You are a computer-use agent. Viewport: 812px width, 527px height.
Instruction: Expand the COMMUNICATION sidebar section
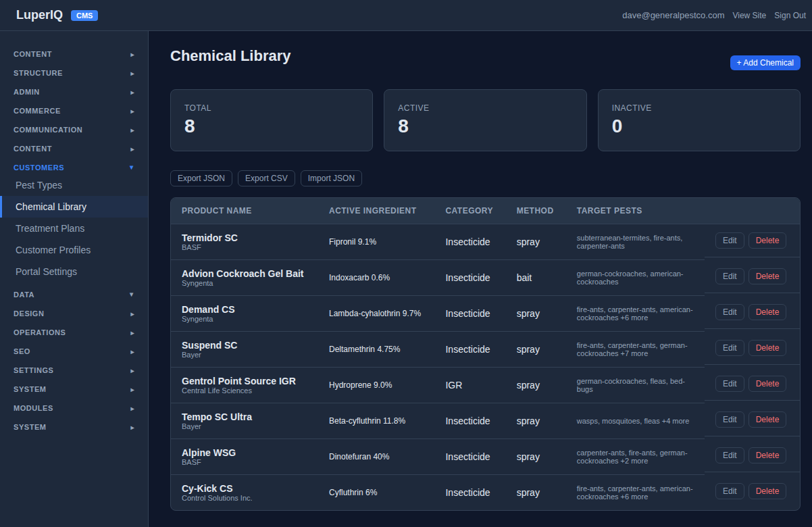74,130
